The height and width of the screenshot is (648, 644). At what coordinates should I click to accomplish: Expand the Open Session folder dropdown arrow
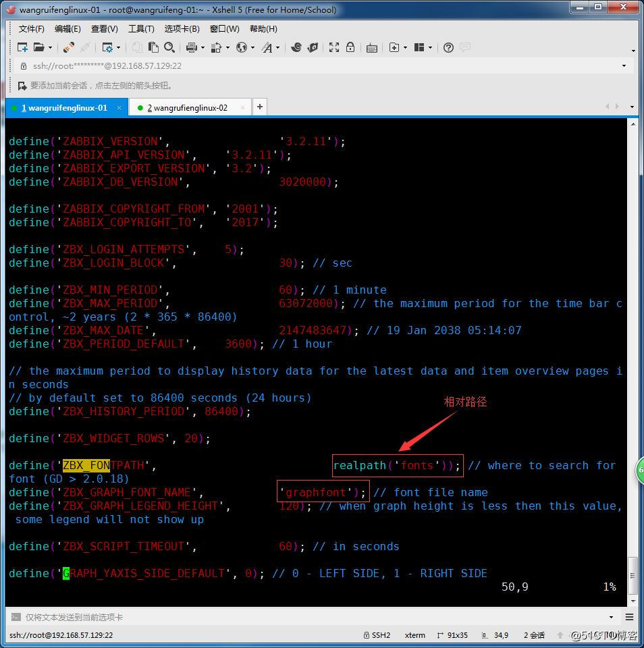coord(51,48)
